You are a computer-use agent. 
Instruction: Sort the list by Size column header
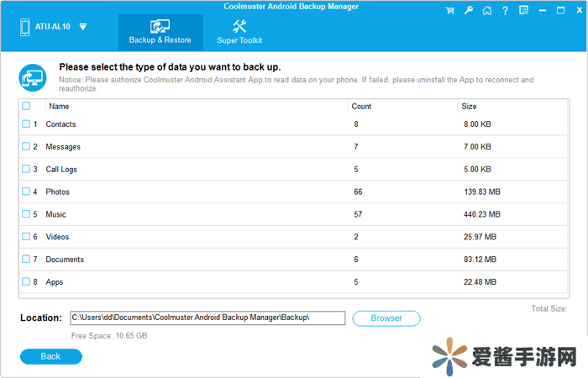pyautogui.click(x=470, y=107)
